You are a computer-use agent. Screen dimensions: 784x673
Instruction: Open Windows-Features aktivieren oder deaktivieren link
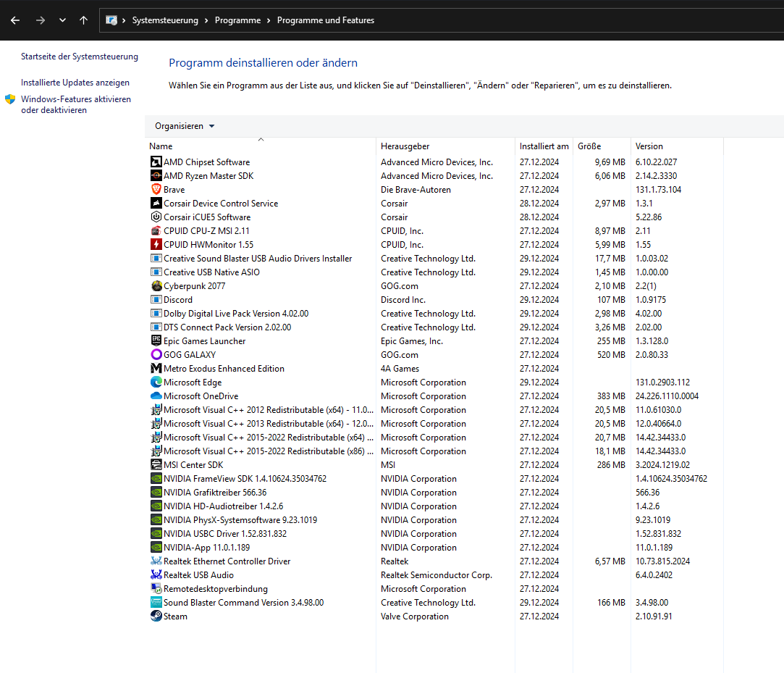[76, 104]
